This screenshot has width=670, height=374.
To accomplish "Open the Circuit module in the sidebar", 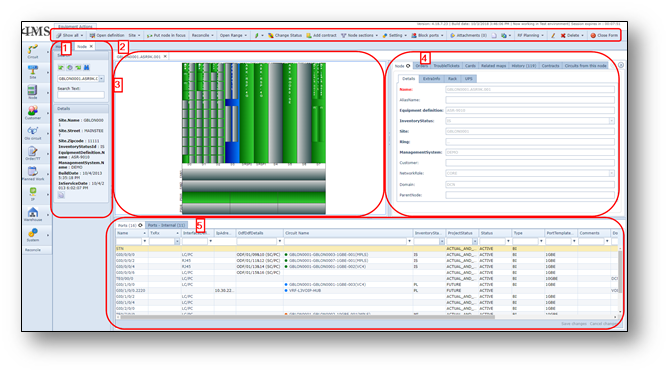I will pos(33,51).
